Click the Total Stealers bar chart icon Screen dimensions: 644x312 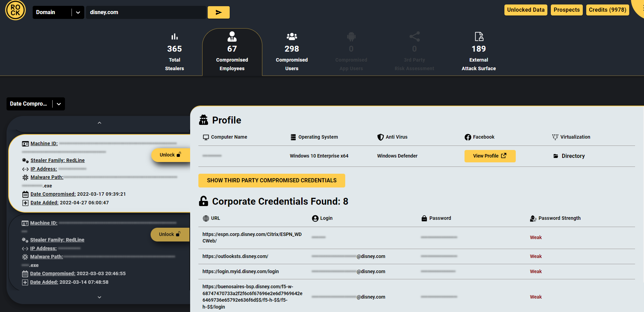click(175, 36)
